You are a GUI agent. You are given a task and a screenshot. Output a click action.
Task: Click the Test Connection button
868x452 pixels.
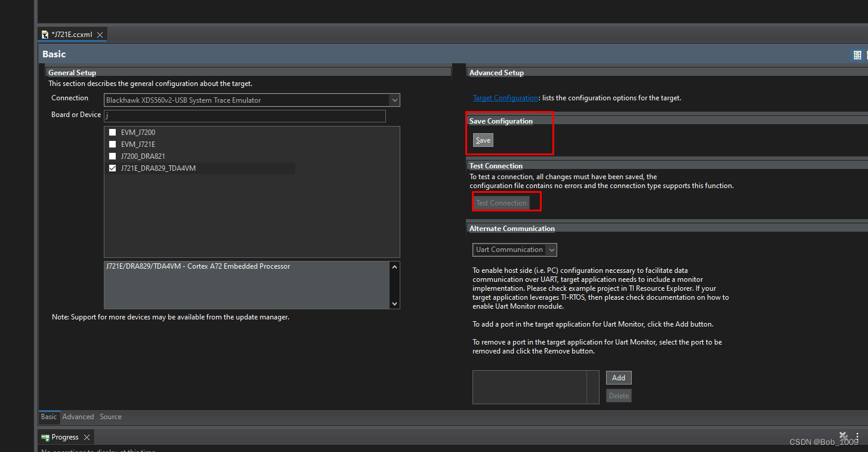(x=501, y=203)
